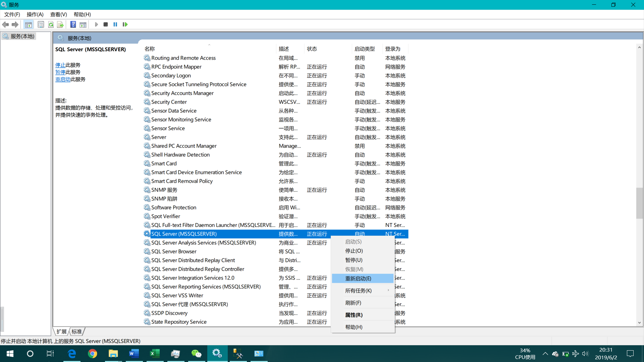Open Help via the blue question mark icon
This screenshot has height=362, width=644.
coord(73,24)
